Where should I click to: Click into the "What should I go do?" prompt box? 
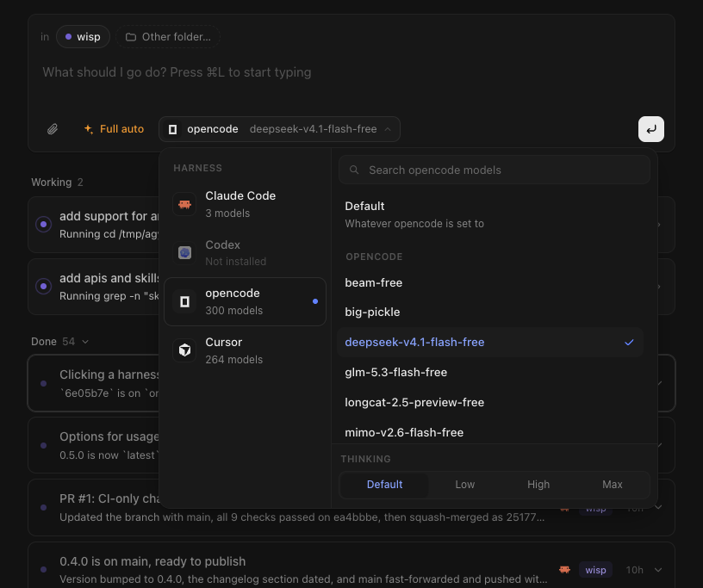pos(351,72)
